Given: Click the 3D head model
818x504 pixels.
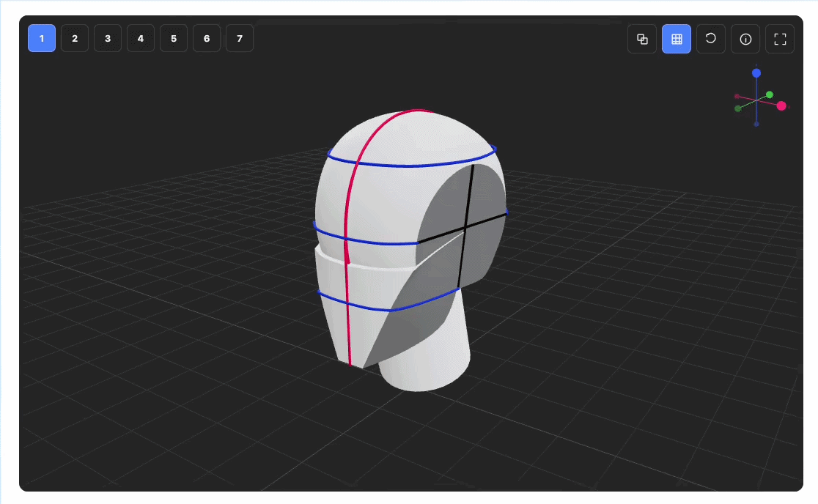Looking at the screenshot, I should tap(410, 251).
